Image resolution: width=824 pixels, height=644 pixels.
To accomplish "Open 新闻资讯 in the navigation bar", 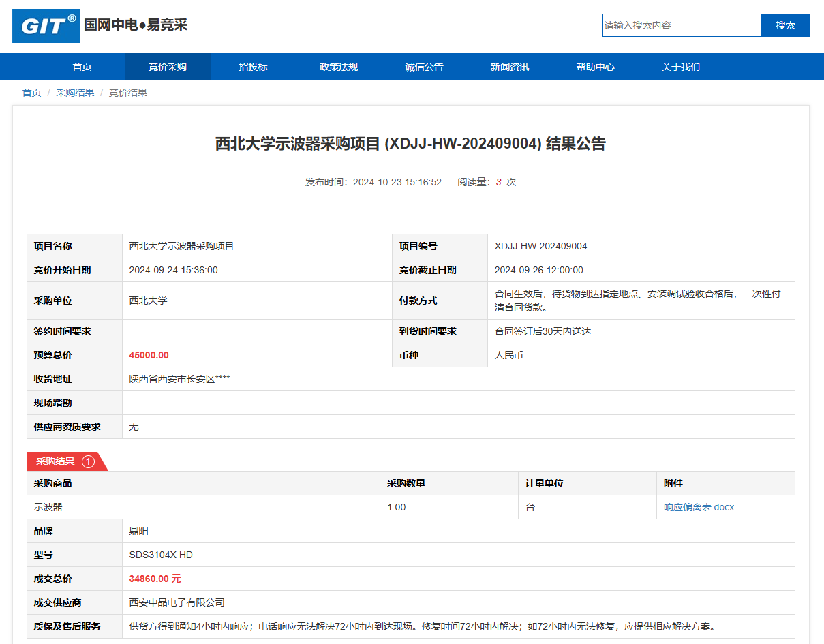I will click(510, 67).
